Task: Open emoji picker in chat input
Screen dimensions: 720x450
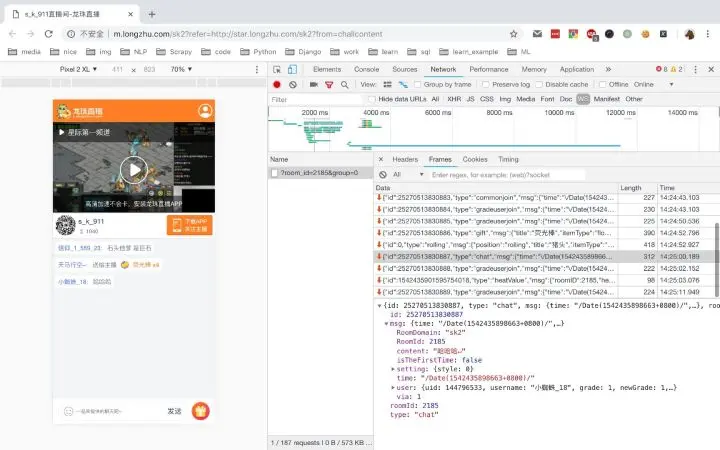Action: click(68, 411)
